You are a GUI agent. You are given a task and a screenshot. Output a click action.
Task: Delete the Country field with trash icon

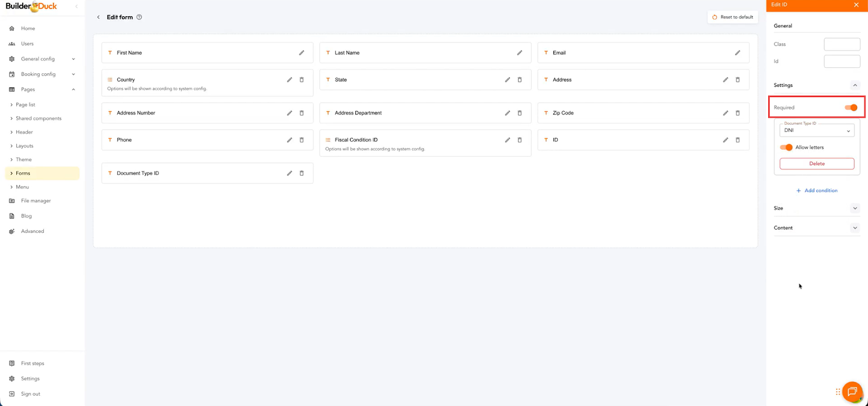(x=302, y=80)
